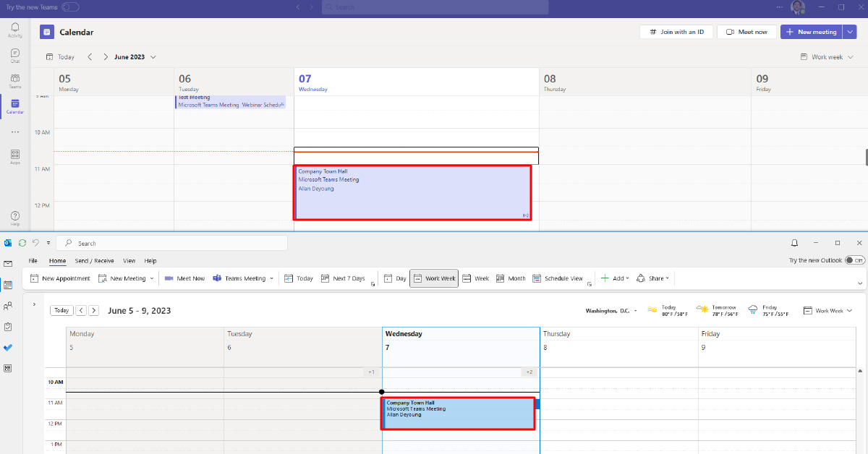
Task: Switch Outlook to Month view
Action: coord(511,278)
